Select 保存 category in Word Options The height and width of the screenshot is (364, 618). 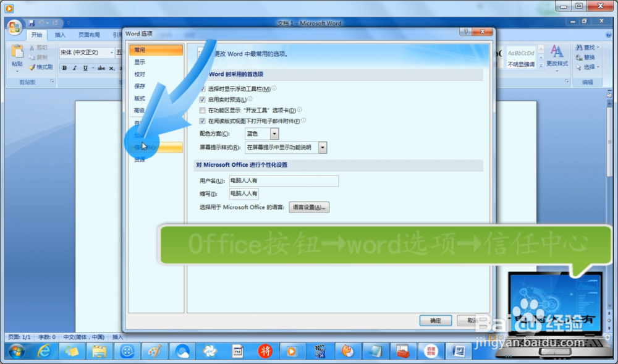click(x=156, y=87)
